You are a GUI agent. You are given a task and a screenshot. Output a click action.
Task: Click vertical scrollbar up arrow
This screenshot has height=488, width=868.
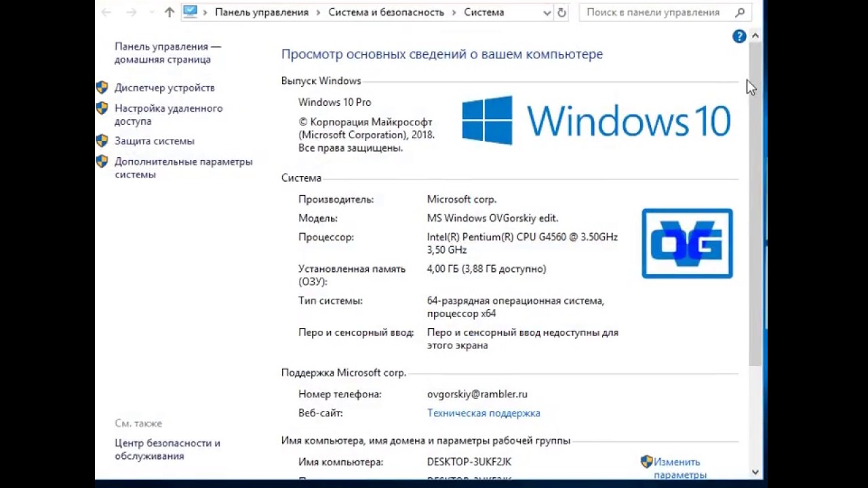(755, 35)
